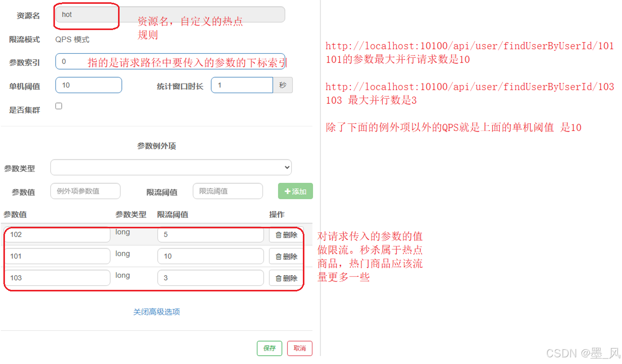622x364 pixels.
Task: Click the 统计窗口时长 input showing 1
Action: click(x=242, y=85)
